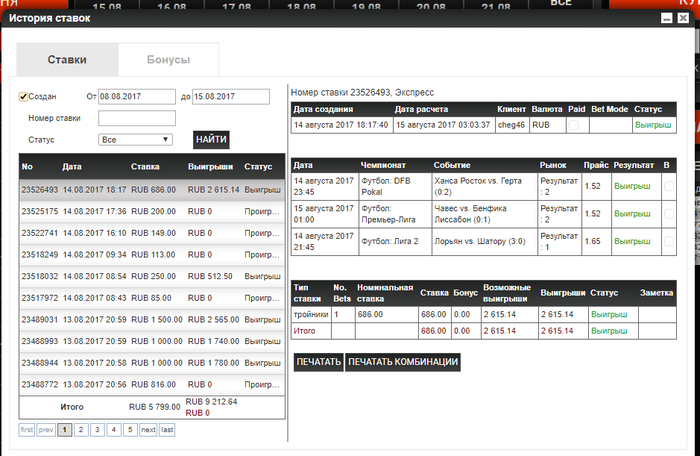Click the до date field 15.08.2017
Viewport: 700px width, 456px height.
tap(231, 96)
